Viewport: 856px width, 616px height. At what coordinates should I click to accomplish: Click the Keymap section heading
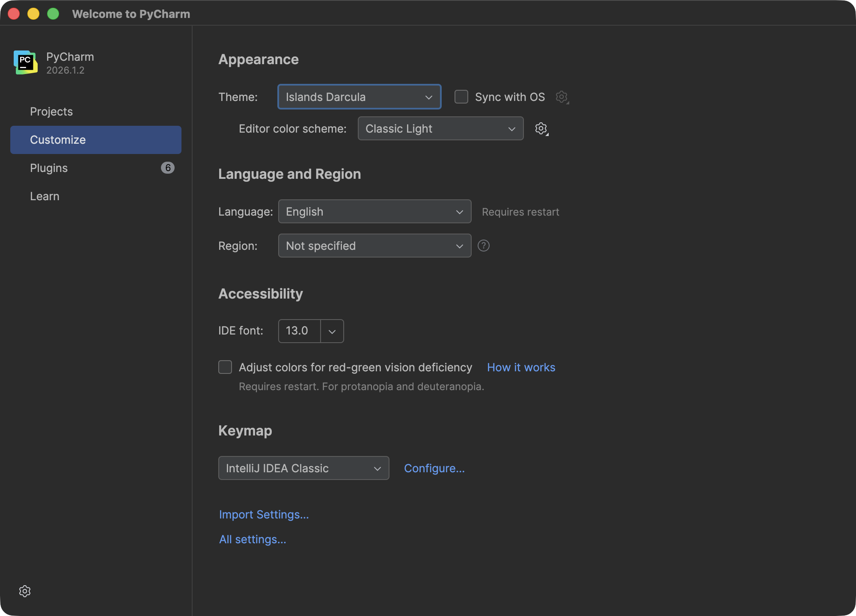(245, 431)
